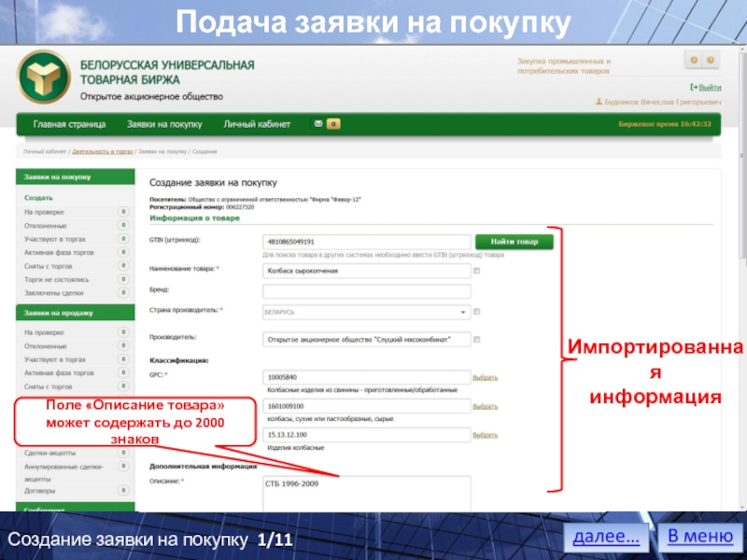Viewport: 747px width, 560px height.
Task: Click the empty Бренд input field
Action: click(366, 291)
